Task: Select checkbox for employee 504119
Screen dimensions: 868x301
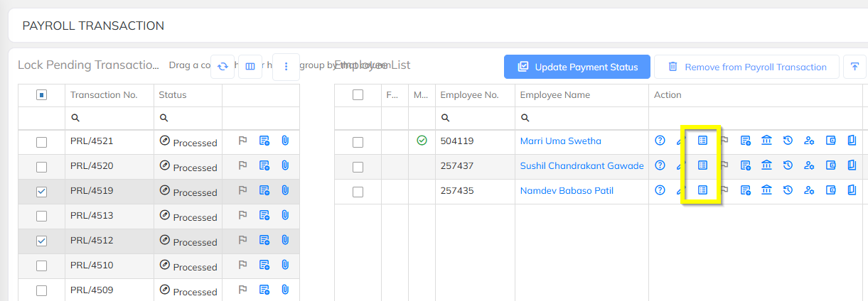Action: 358,142
